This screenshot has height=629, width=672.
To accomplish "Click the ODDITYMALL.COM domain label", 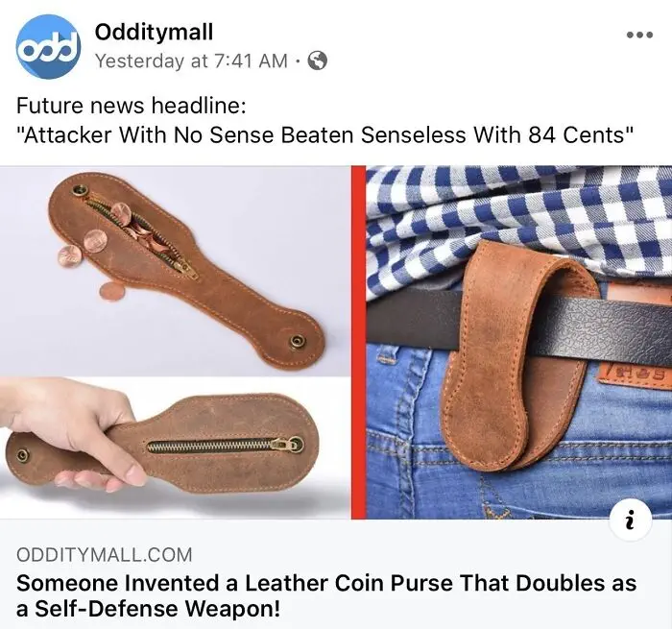I will [x=104, y=555].
